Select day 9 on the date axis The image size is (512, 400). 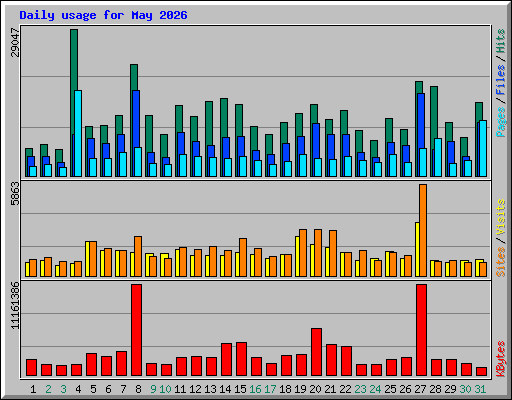[153, 389]
